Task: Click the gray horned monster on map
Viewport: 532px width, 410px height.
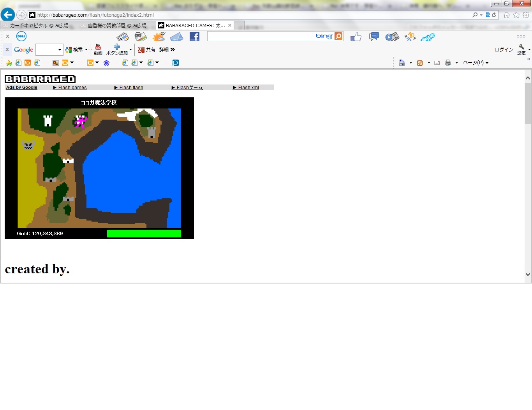Action: (x=28, y=145)
